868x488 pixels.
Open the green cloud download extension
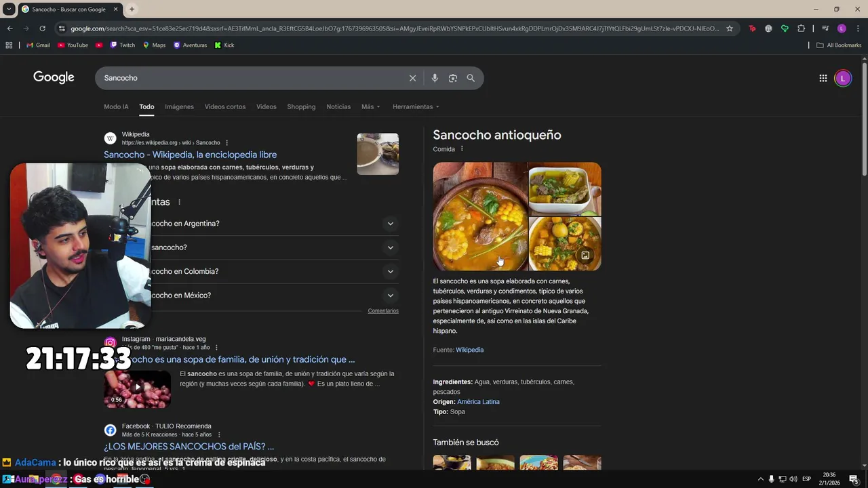tap(785, 28)
